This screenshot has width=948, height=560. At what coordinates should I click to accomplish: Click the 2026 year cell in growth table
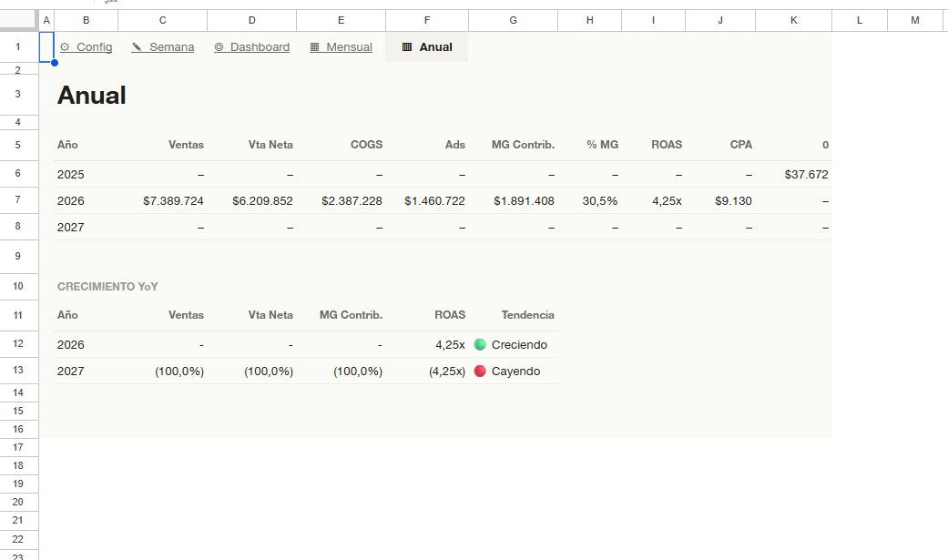pyautogui.click(x=71, y=345)
